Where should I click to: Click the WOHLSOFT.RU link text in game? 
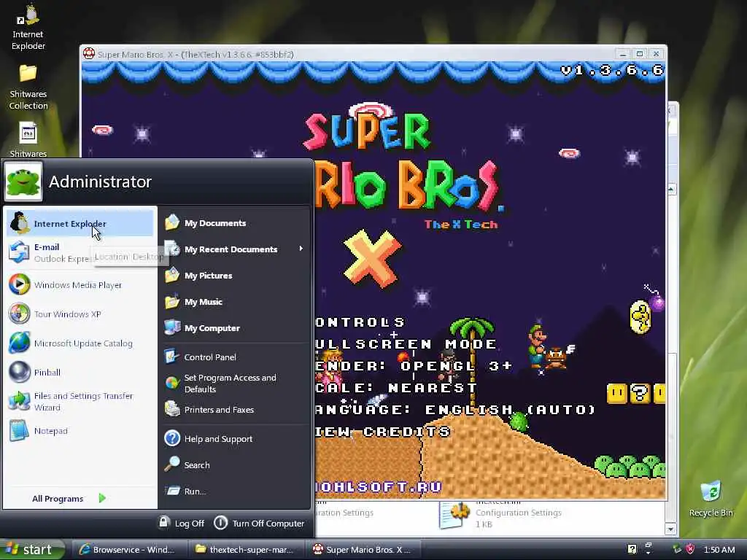(x=379, y=486)
